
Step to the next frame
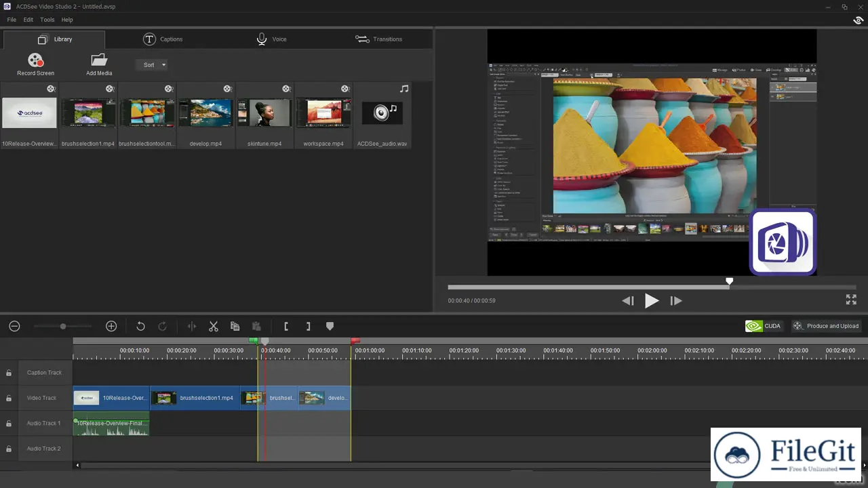675,301
